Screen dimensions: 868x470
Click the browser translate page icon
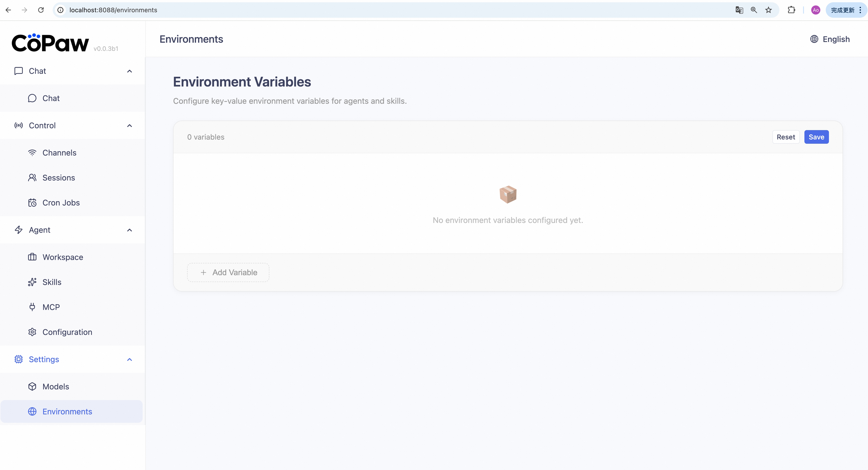tap(739, 10)
